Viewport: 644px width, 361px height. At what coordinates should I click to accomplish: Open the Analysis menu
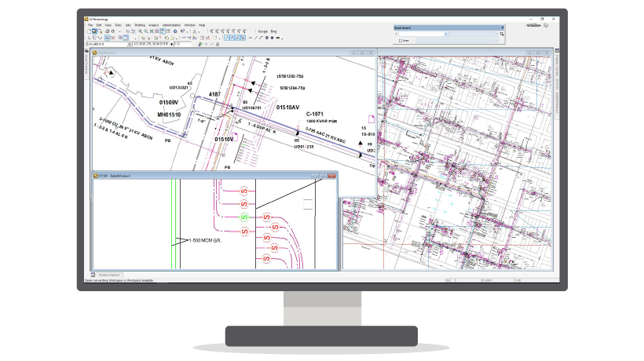click(154, 25)
